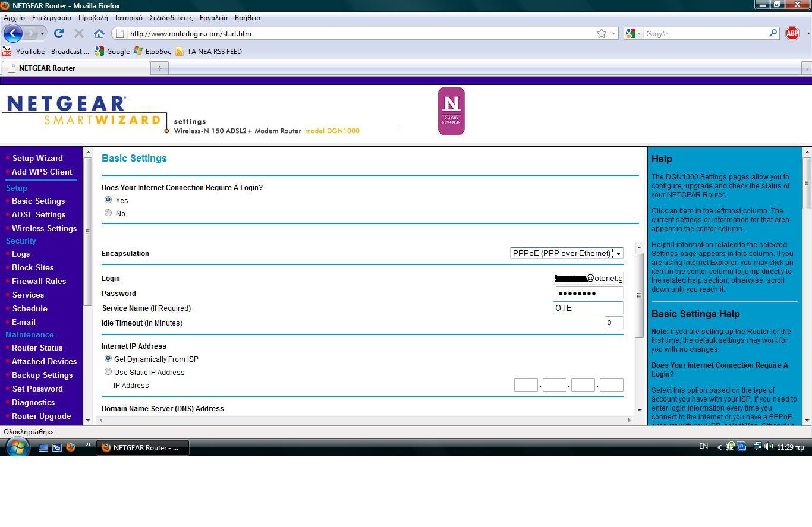Open the Ιστορικό menu
The height and width of the screenshot is (527, 812).
128,18
